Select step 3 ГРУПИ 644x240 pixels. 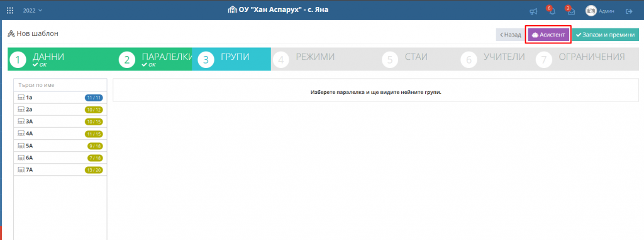pyautogui.click(x=231, y=59)
